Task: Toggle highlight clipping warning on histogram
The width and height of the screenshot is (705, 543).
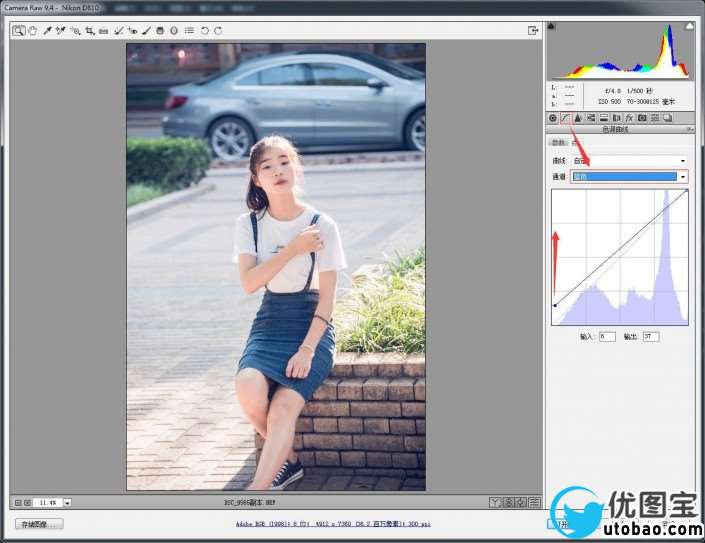Action: point(688,27)
